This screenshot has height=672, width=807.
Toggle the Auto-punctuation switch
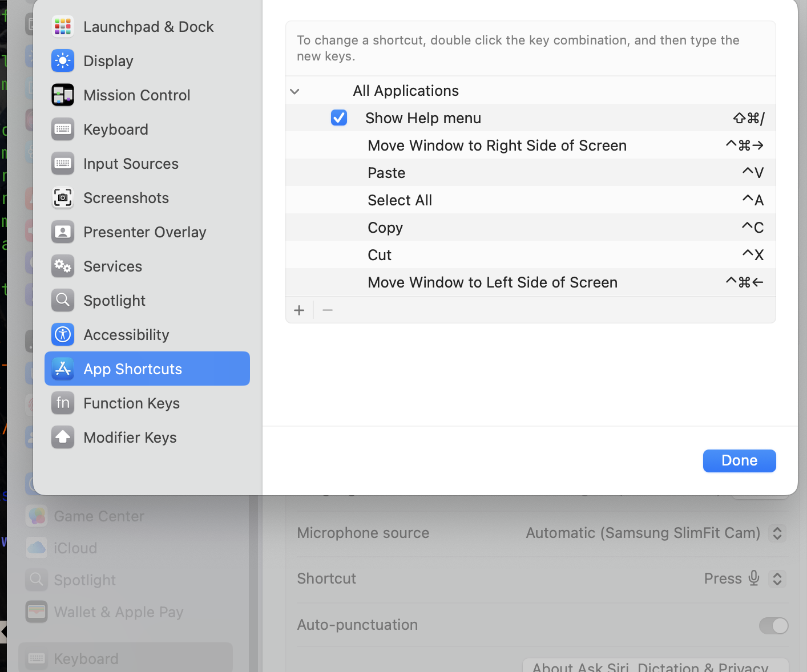coord(773,625)
